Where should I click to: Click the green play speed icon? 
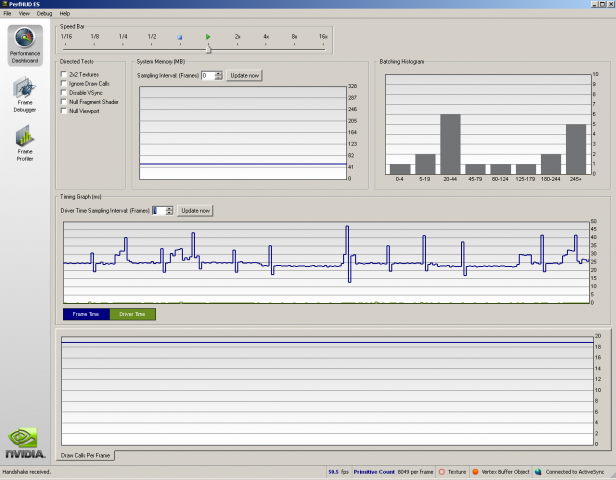click(208, 36)
